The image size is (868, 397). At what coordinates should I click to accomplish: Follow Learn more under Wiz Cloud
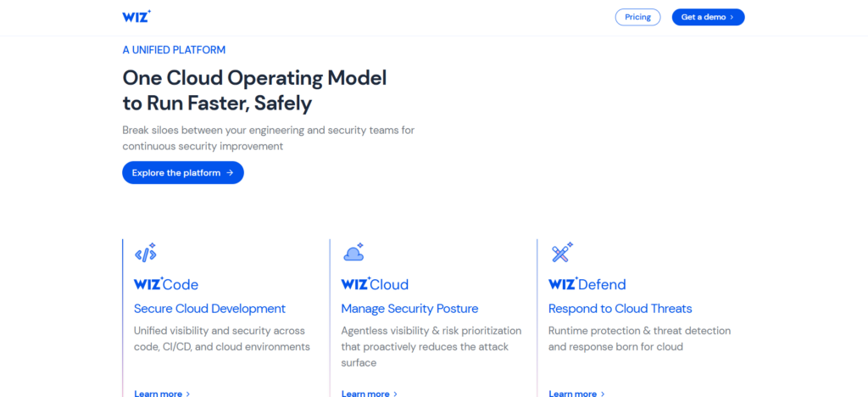(x=369, y=393)
